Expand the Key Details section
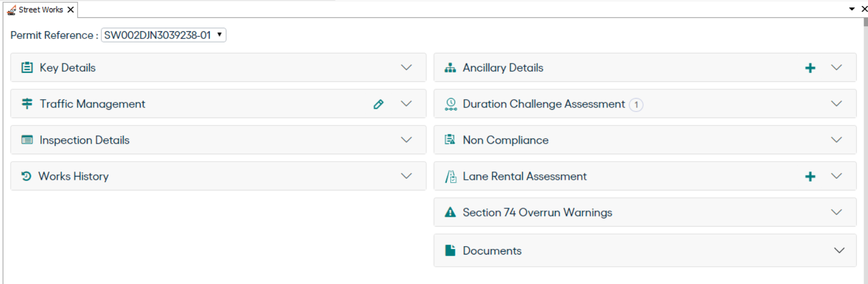 [x=406, y=68]
